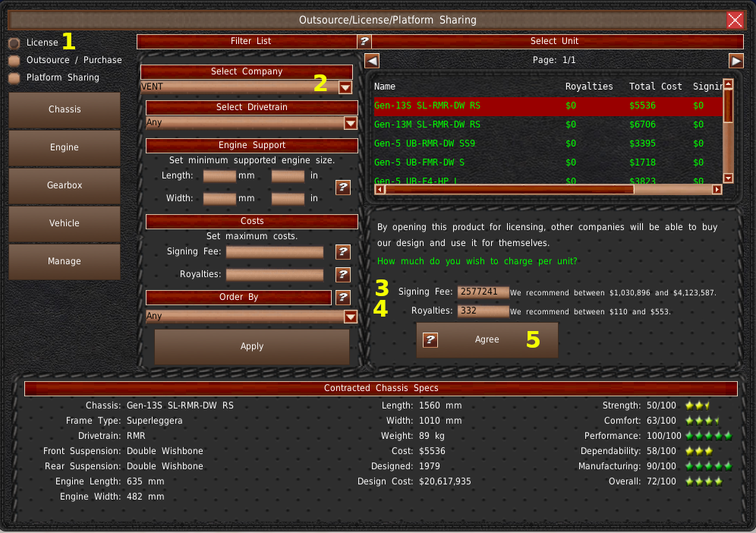The width and height of the screenshot is (756, 533).
Task: Open the Order By dropdown list
Action: click(351, 317)
